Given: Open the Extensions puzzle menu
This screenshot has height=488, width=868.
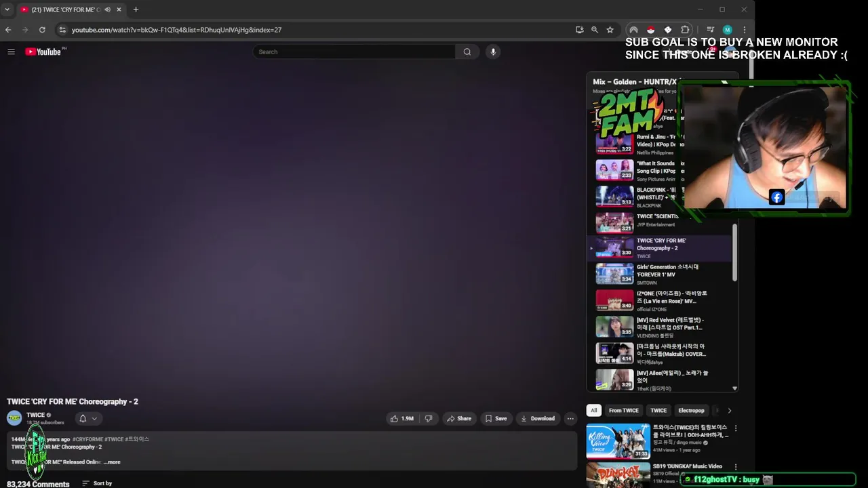Looking at the screenshot, I should coord(685,30).
